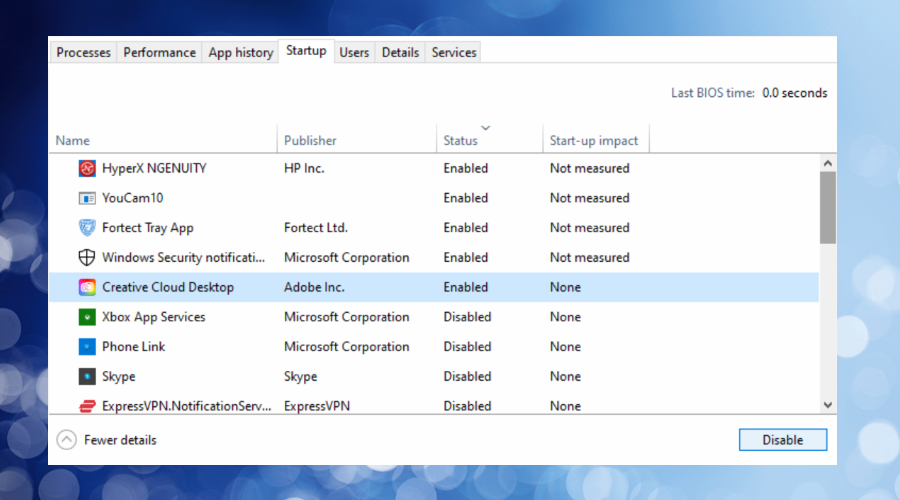Click Enabled status in YouCam10 row
The height and width of the screenshot is (500, 900).
pyautogui.click(x=465, y=198)
